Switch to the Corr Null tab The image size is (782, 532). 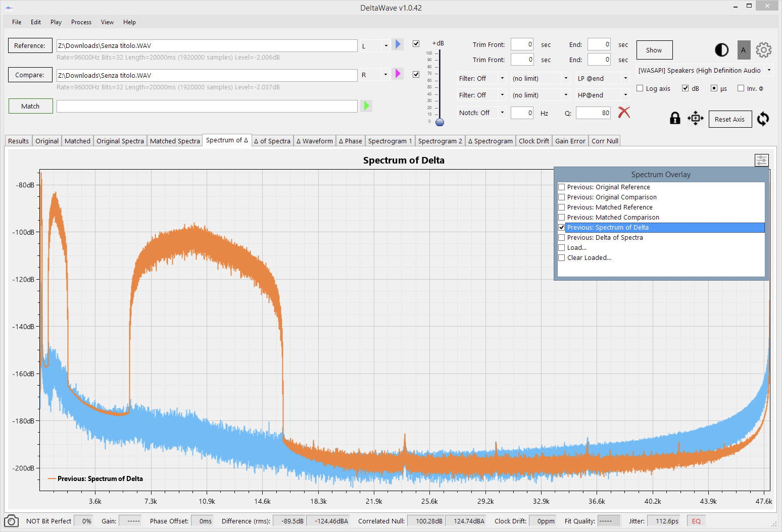click(605, 141)
